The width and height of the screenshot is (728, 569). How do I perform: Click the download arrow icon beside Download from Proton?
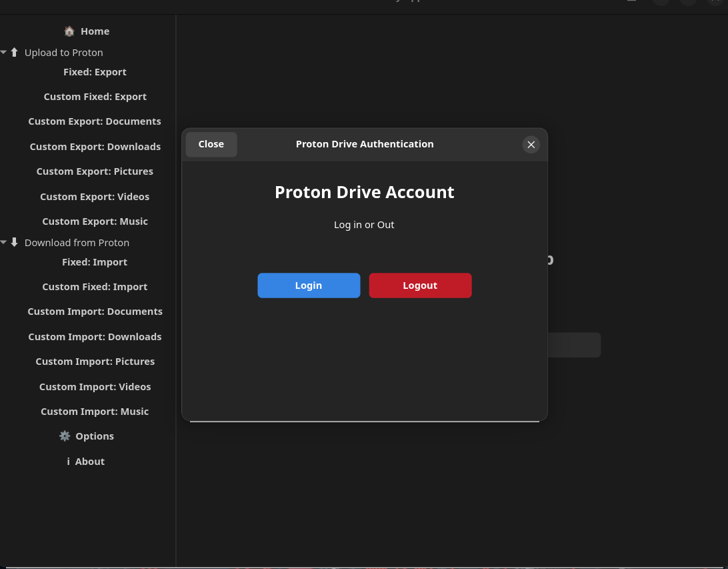tap(15, 242)
